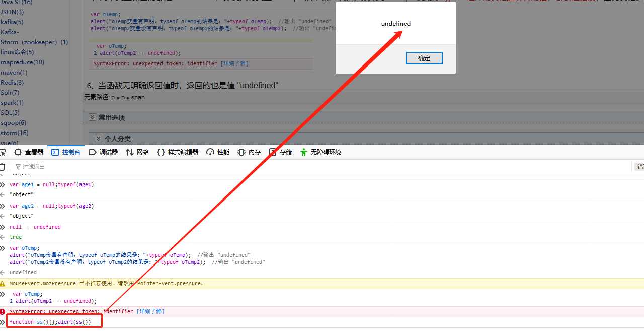Clear the console with the trash icon
644x331 pixels.
[x=2, y=167]
